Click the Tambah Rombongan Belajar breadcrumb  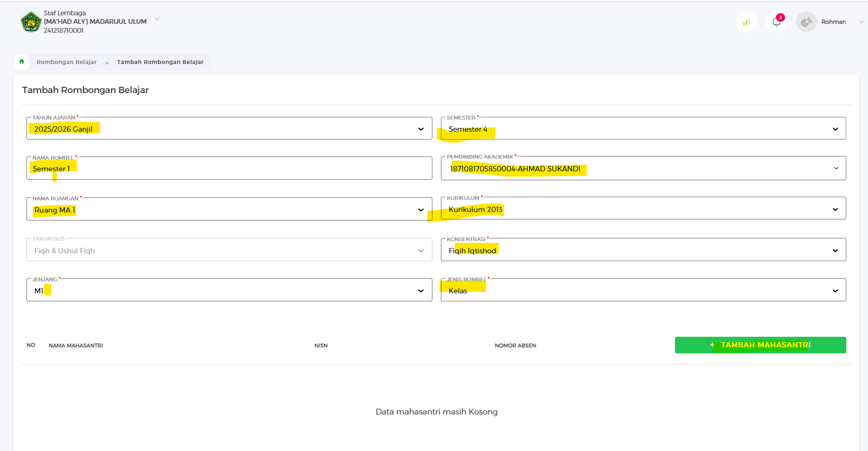pos(160,62)
